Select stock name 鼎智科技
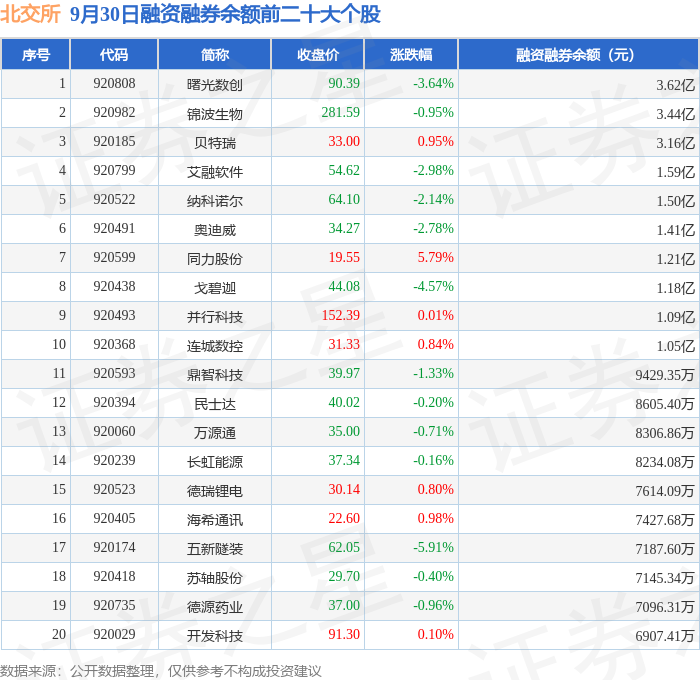Screen dimensions: 700x680 click(215, 375)
